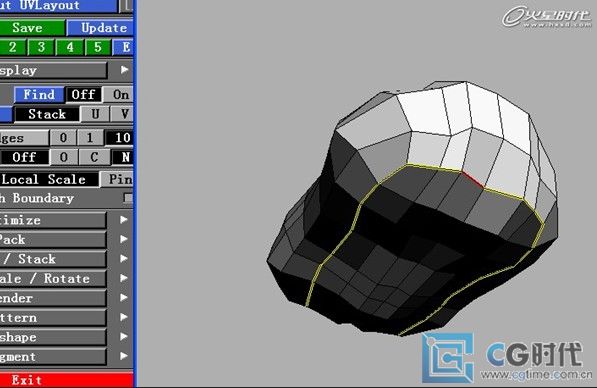Open the arrow beside the 'shape' section
The height and width of the screenshot is (388, 597).
(124, 337)
